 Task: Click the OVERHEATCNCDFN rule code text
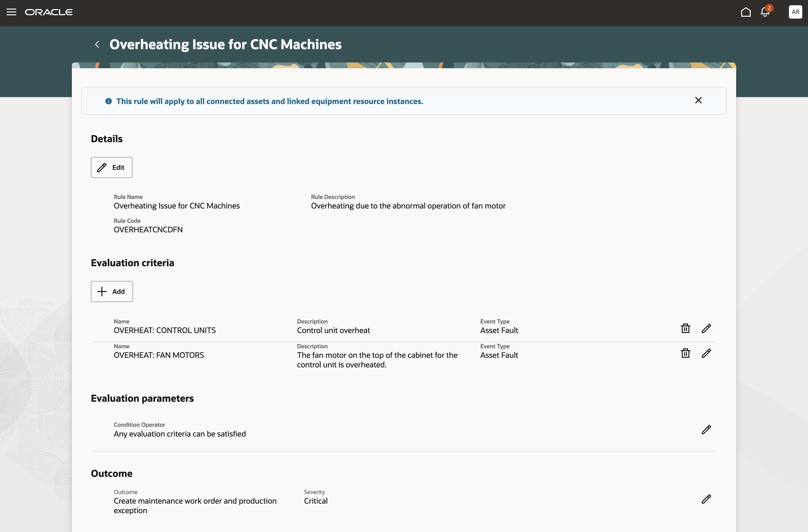[x=148, y=230]
